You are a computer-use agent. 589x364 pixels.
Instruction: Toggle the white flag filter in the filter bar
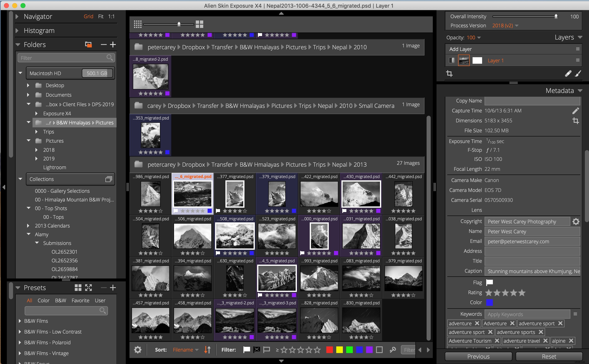pos(247,350)
